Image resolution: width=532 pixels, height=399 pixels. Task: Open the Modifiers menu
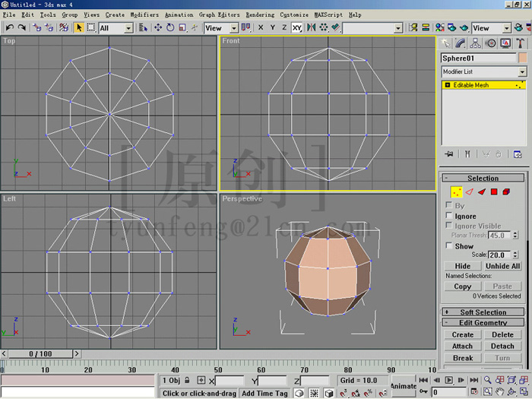[144, 14]
